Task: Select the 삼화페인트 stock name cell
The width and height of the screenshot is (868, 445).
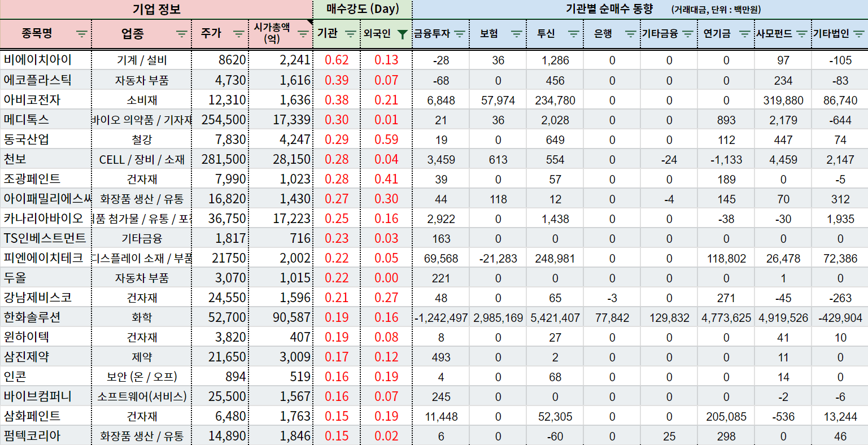Action: 45,416
